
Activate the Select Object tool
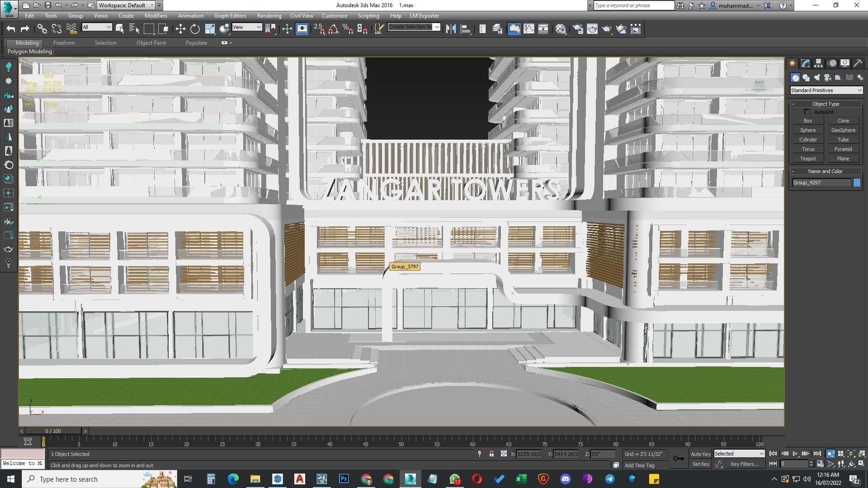[120, 29]
